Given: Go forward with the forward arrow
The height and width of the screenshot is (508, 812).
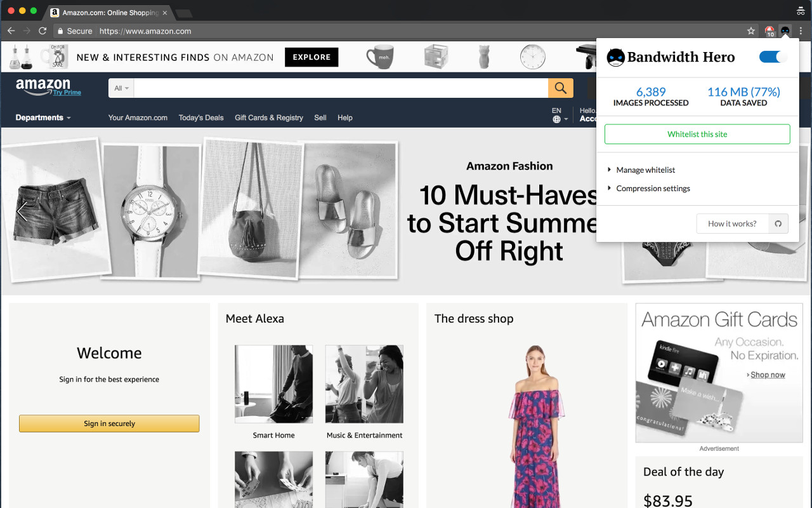Looking at the screenshot, I should click(x=27, y=30).
